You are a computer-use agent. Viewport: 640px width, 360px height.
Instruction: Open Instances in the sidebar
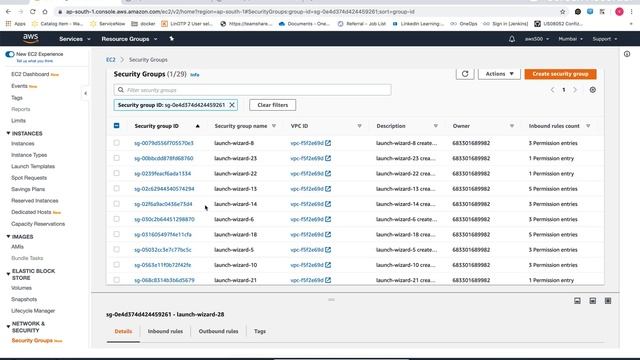[23, 144]
